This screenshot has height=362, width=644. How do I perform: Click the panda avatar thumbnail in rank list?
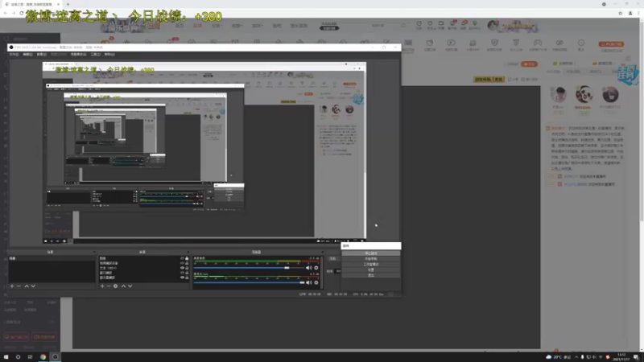[x=584, y=94]
